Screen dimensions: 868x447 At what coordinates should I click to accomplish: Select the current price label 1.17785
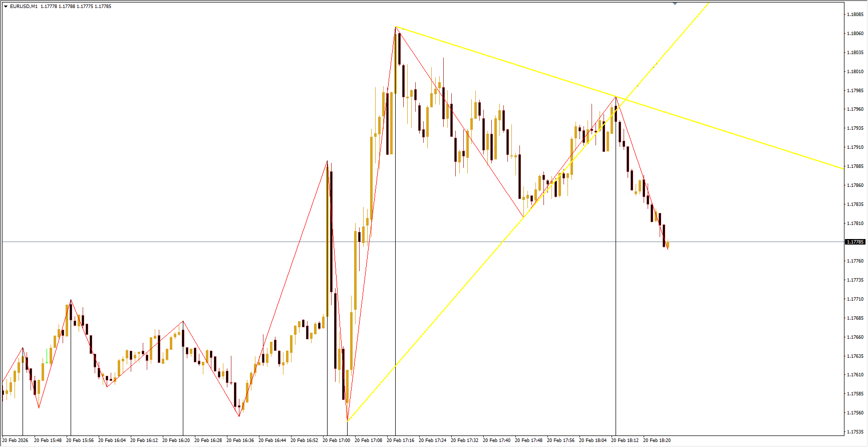[x=855, y=242]
